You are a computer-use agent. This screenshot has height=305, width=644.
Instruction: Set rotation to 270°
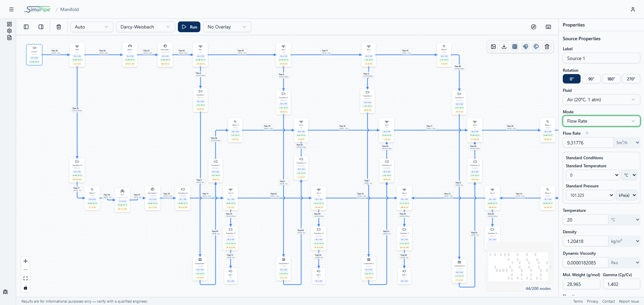pos(631,79)
